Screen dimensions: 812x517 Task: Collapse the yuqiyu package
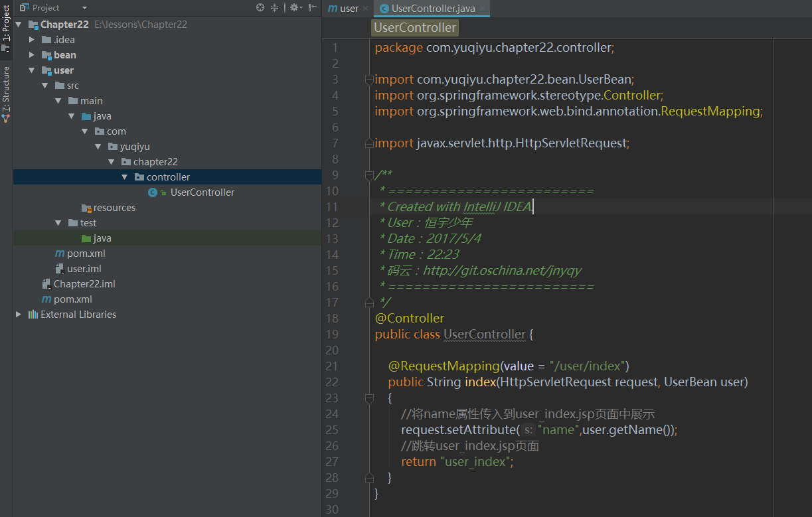coord(98,147)
